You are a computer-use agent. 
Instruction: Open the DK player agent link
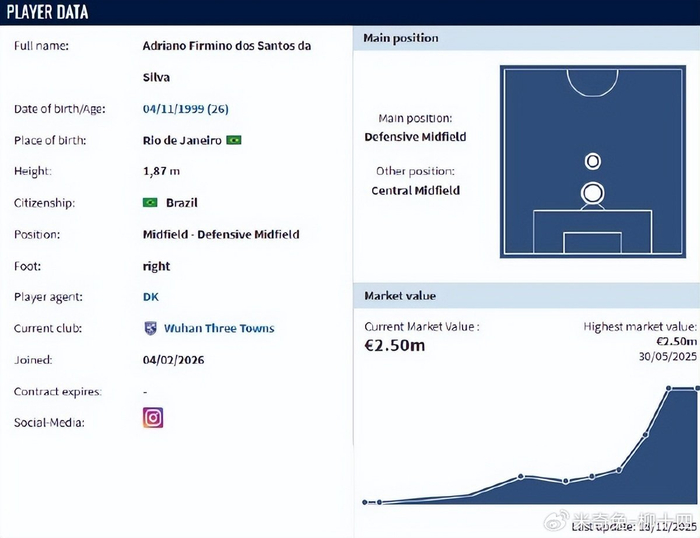tap(151, 297)
